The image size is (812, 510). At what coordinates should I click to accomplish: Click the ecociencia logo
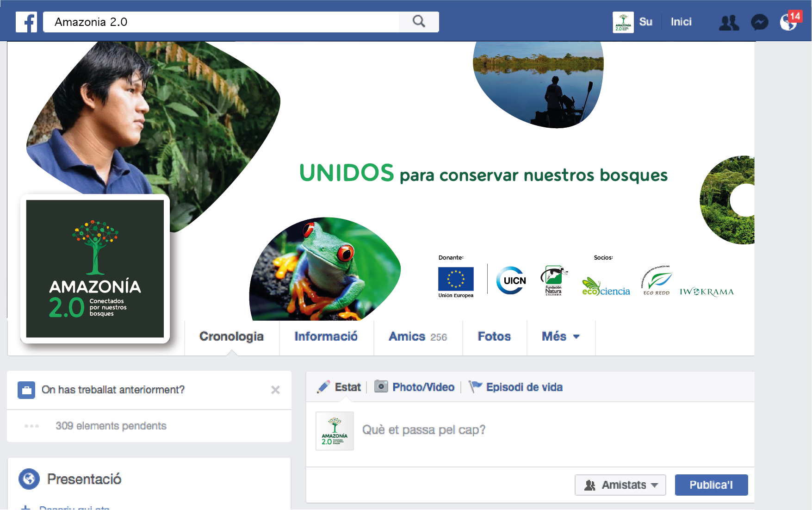(606, 287)
